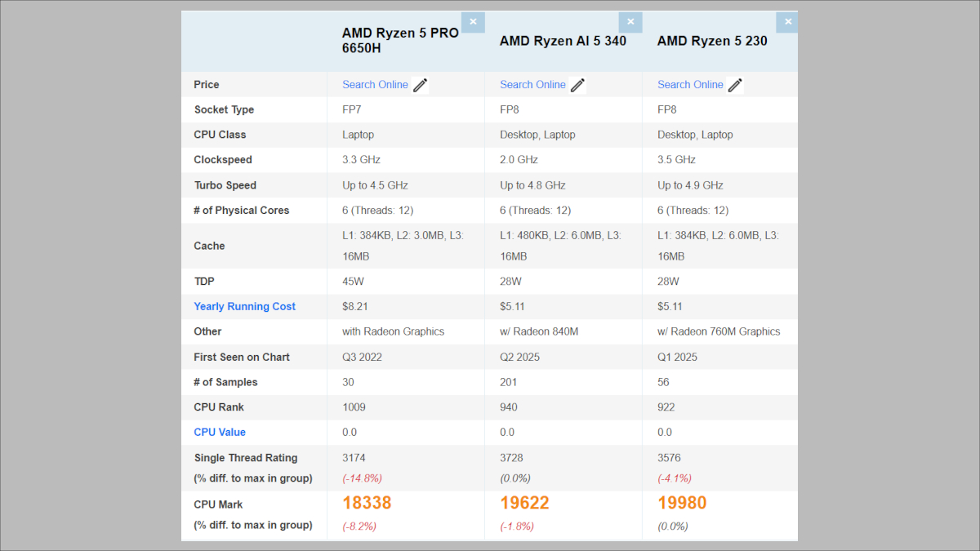Click the Socket Type row label

click(x=225, y=109)
